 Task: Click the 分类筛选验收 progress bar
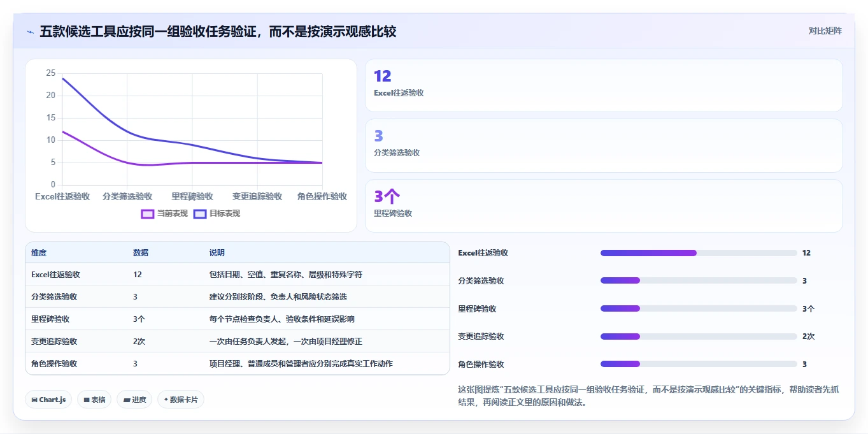[x=699, y=280]
